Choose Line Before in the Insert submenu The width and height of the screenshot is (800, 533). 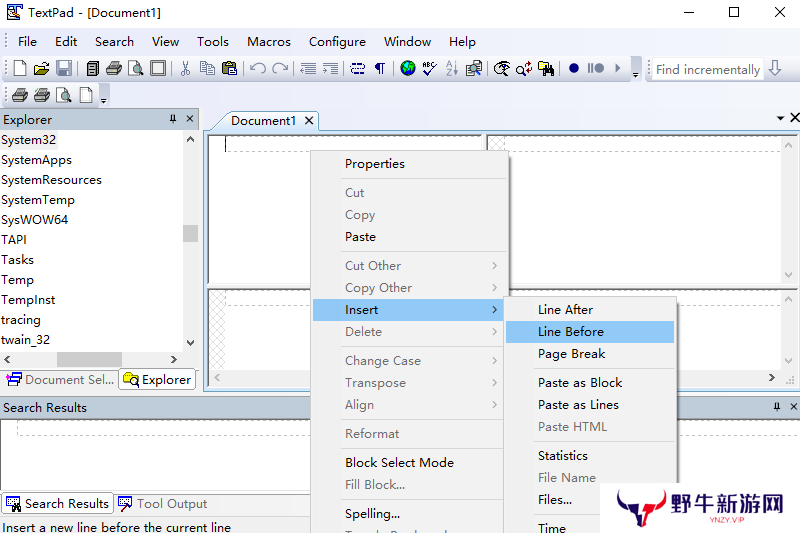pos(590,332)
